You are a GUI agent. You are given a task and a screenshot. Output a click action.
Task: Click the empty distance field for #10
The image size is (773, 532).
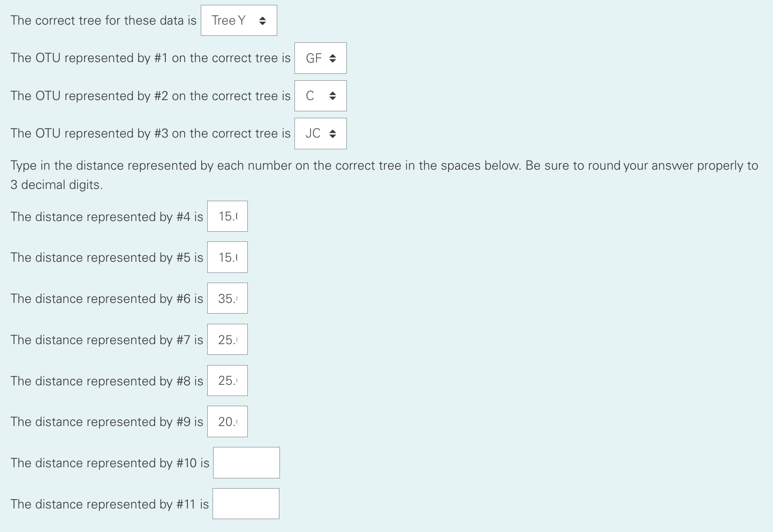246,462
